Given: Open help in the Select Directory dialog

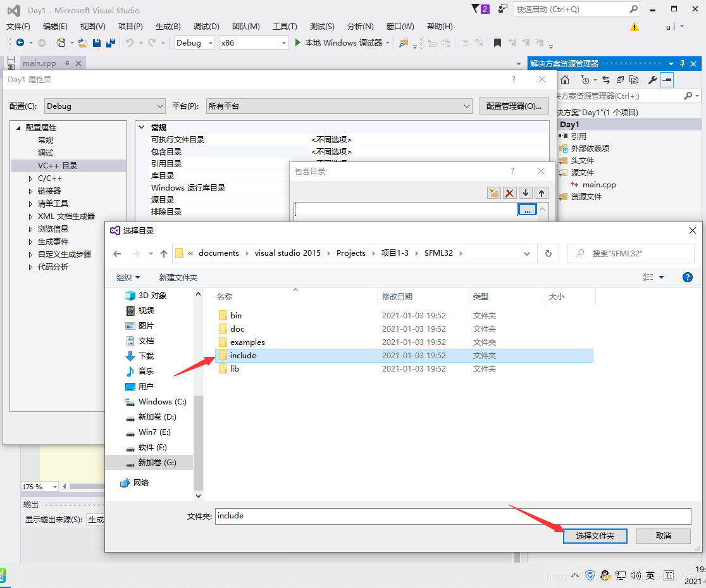Looking at the screenshot, I should tap(688, 277).
